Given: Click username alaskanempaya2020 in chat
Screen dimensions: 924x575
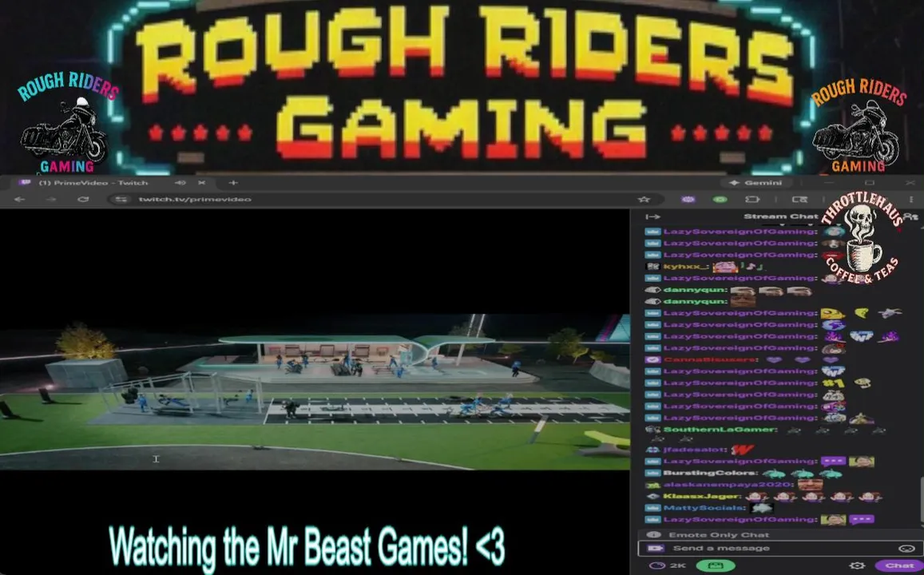Looking at the screenshot, I should (728, 485).
